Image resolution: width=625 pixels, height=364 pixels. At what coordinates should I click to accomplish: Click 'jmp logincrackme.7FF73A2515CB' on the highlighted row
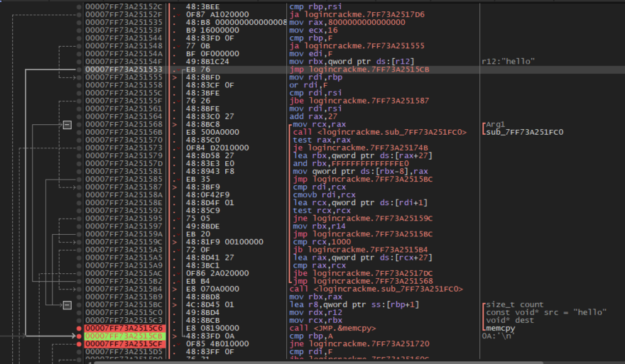pos(359,70)
